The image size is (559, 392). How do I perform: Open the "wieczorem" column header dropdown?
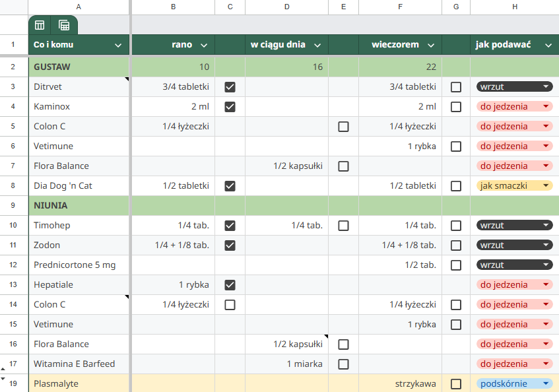(x=431, y=46)
